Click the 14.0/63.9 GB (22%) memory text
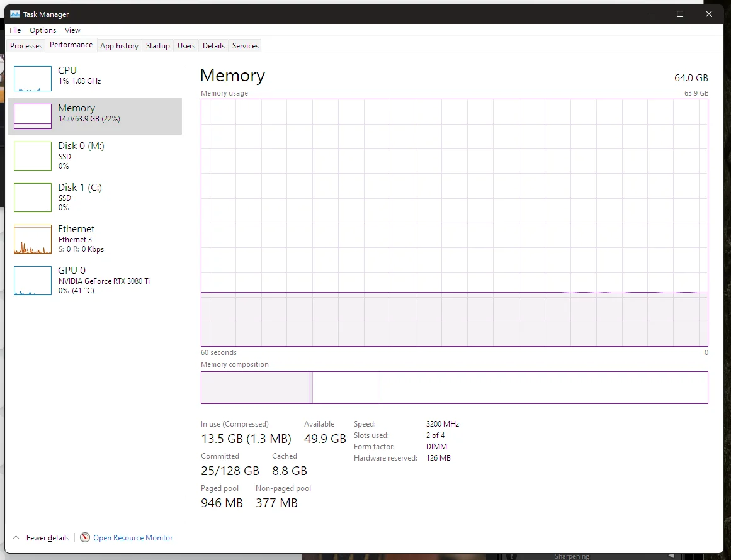 [89, 119]
